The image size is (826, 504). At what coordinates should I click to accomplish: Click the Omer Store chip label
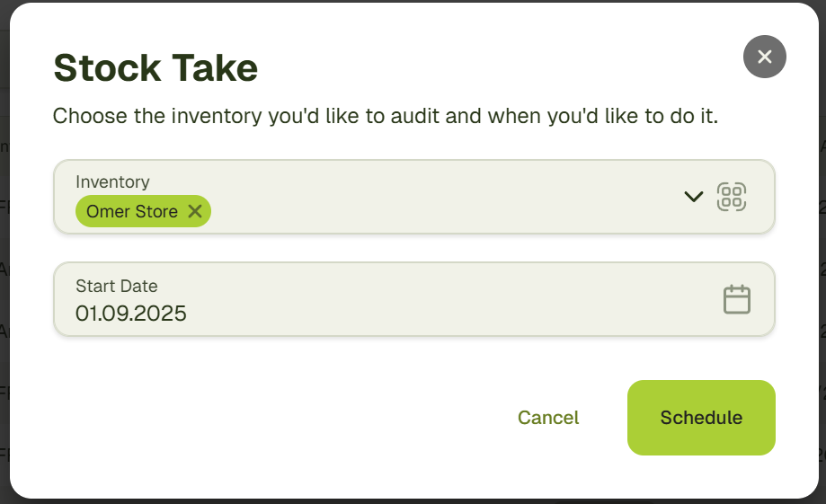132,212
